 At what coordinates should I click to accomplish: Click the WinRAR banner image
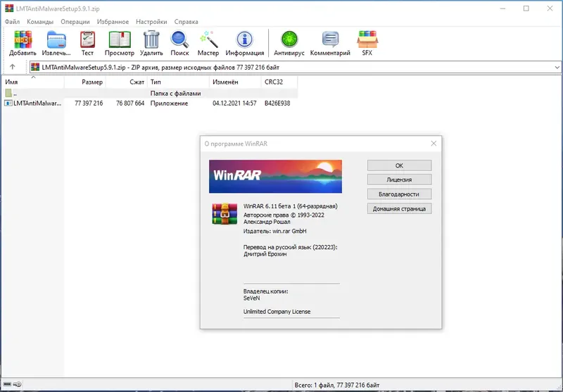pyautogui.click(x=275, y=176)
